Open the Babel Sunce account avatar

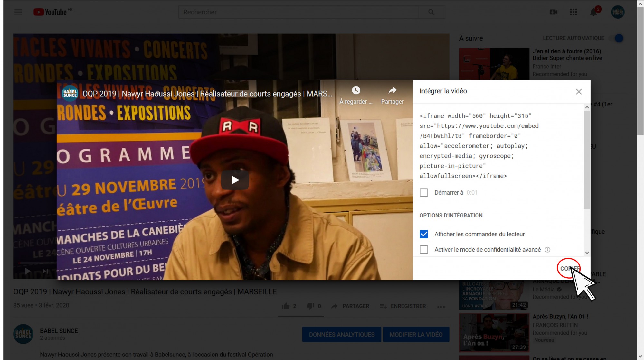point(618,12)
